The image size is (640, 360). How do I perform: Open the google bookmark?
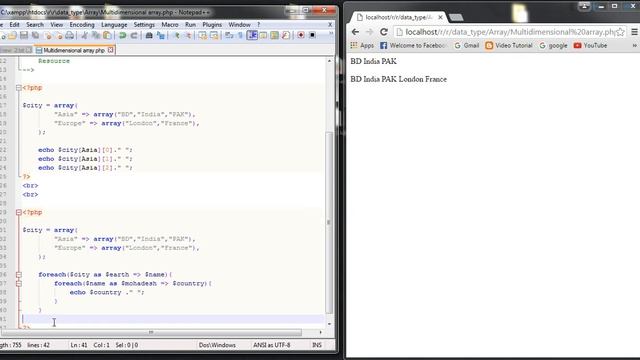pyautogui.click(x=553, y=46)
